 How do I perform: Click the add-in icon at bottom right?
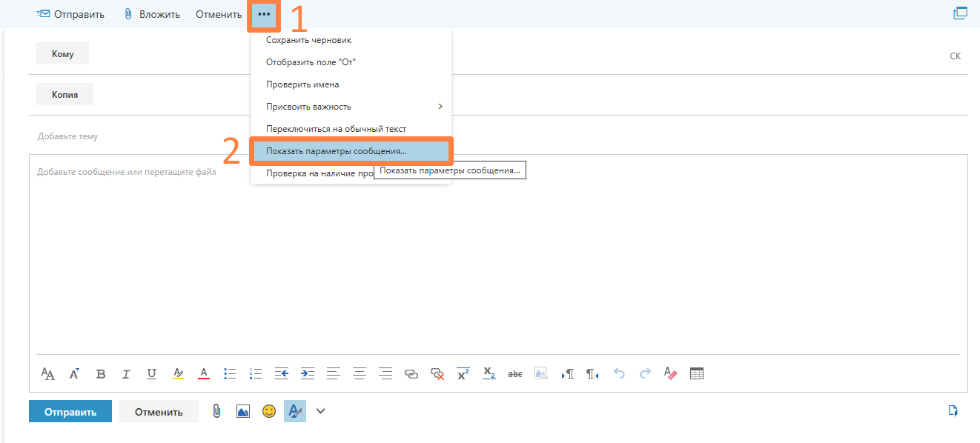click(953, 410)
